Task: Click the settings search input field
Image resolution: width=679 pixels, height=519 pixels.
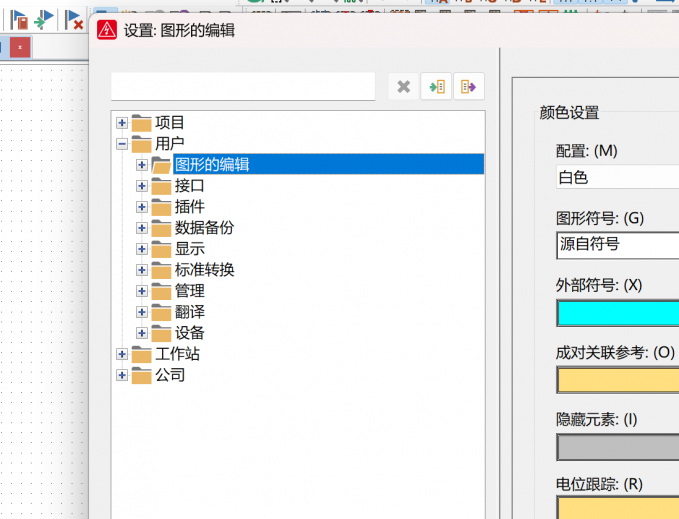Action: [x=243, y=87]
